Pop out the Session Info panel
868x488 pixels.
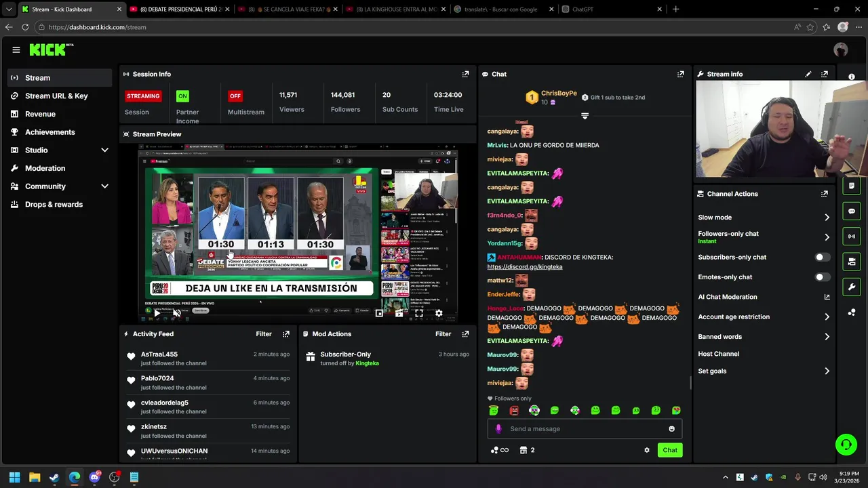pyautogui.click(x=465, y=74)
